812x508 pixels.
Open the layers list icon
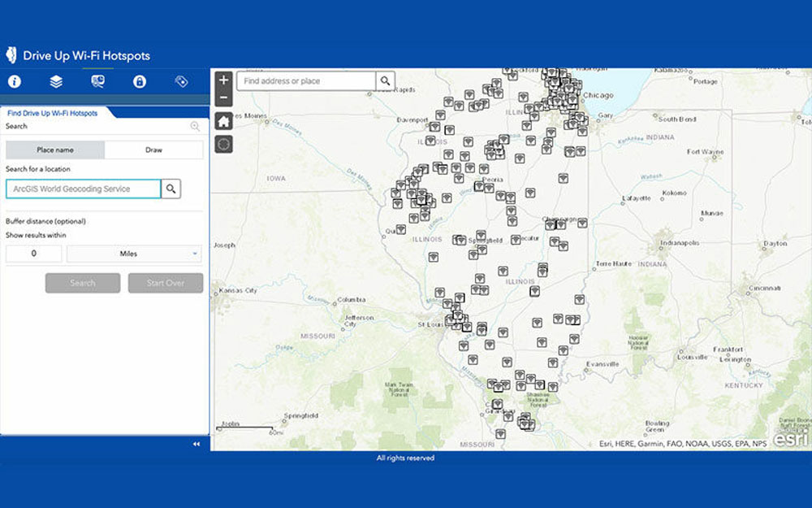pos(56,81)
